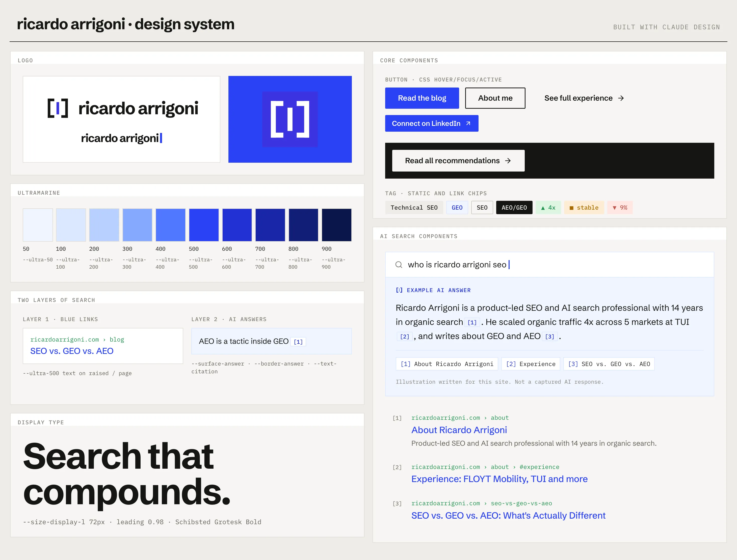Image resolution: width=737 pixels, height=560 pixels.
Task: Click the green 4x trend chip
Action: click(548, 208)
